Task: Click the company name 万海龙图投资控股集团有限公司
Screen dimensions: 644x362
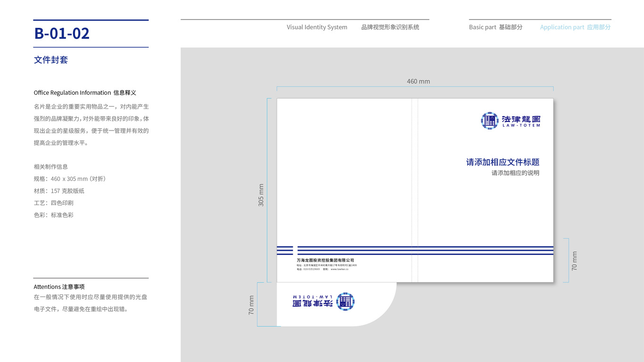Action: 325,260
